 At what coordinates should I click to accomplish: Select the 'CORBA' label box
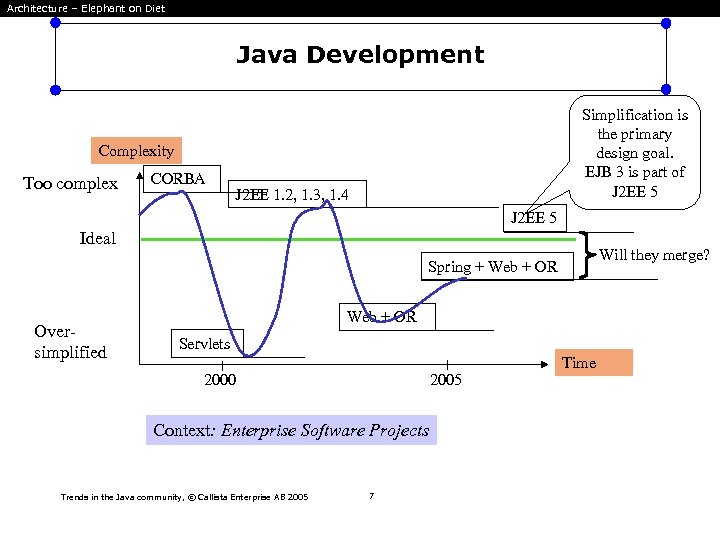182,179
